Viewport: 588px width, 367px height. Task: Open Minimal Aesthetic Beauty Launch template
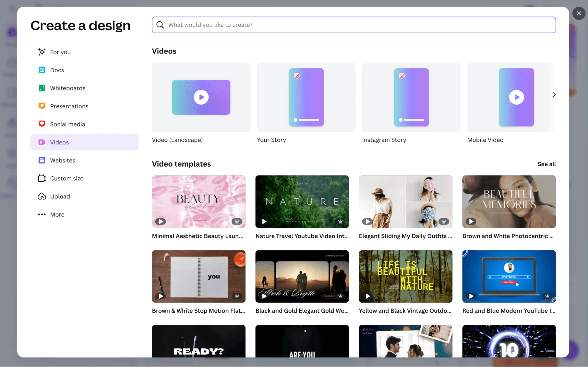tap(199, 202)
